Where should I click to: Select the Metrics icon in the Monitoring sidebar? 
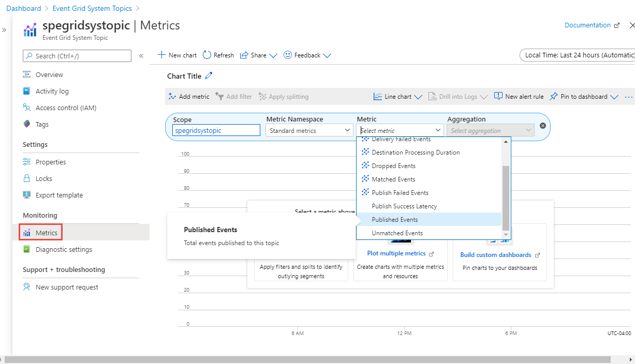click(x=28, y=232)
